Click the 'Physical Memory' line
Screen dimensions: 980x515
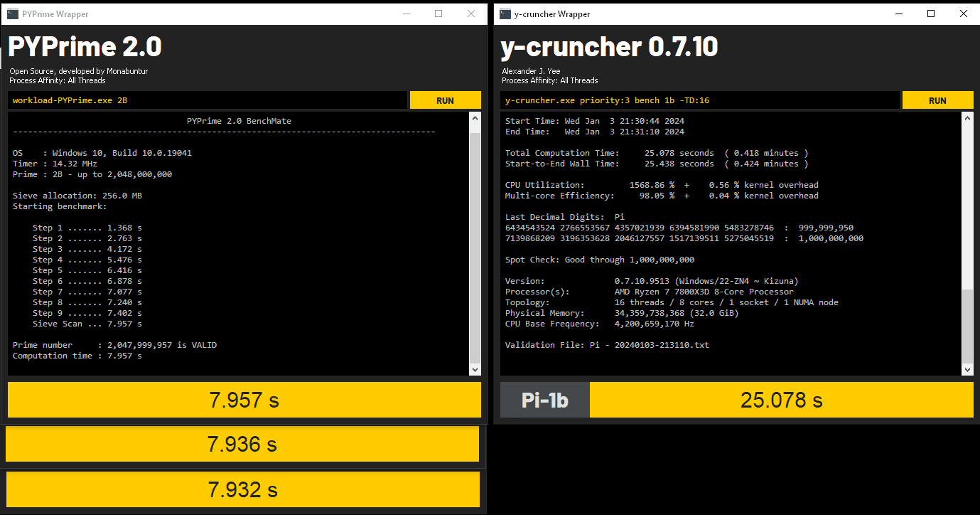tap(622, 313)
